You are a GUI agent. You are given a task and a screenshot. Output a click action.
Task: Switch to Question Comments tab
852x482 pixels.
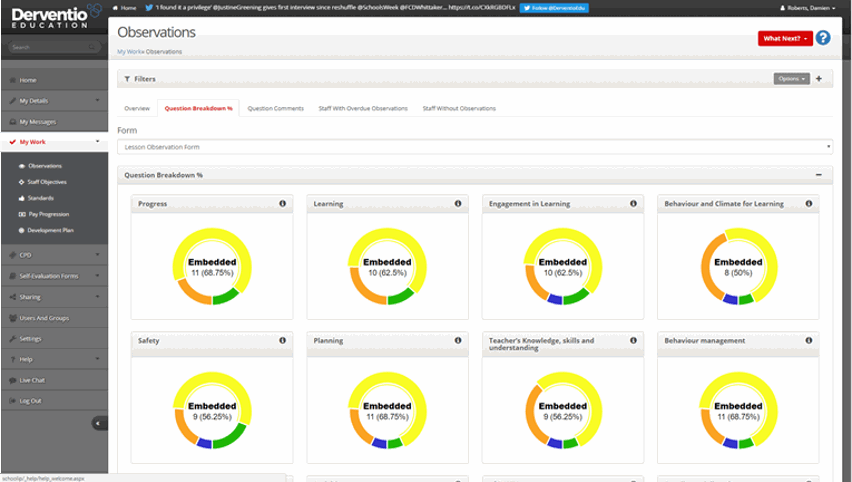pos(275,108)
